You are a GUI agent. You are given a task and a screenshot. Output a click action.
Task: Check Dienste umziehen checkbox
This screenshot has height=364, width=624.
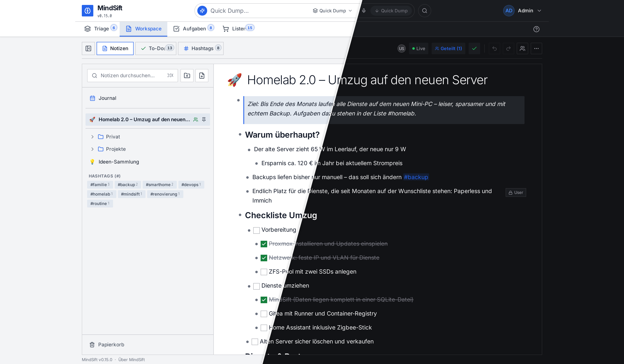pos(256,286)
